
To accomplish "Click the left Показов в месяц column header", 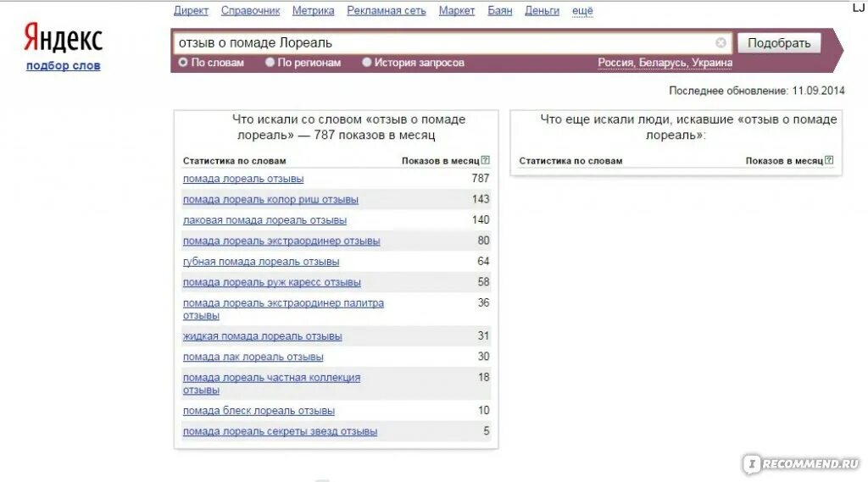I will pos(441,161).
